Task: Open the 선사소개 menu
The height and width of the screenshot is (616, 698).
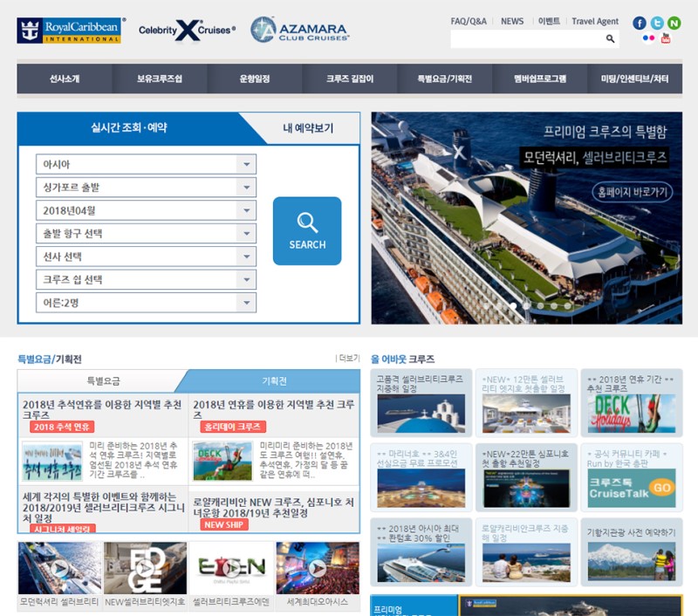Action: tap(65, 79)
